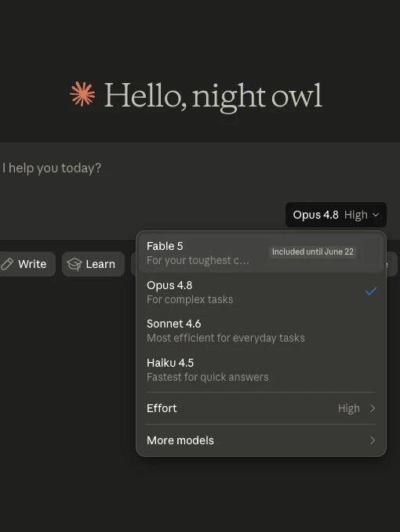Click the down chevron in the model selector

(x=376, y=215)
